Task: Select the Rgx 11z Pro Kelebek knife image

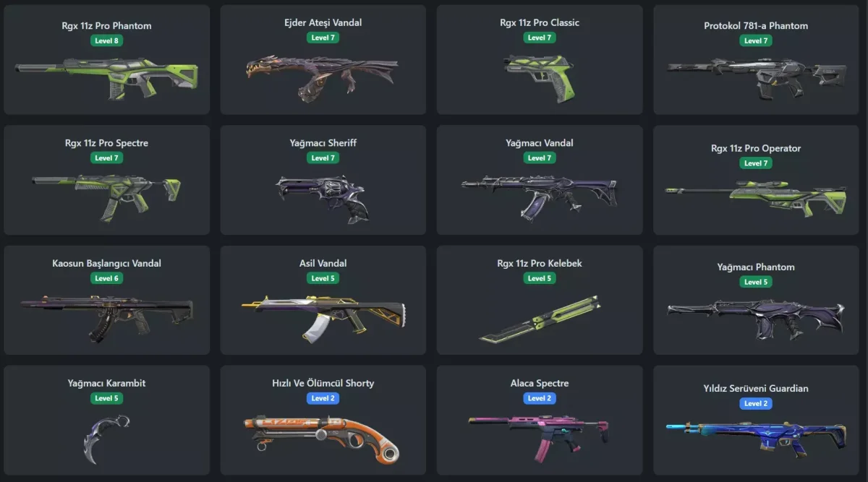Action: coord(540,319)
